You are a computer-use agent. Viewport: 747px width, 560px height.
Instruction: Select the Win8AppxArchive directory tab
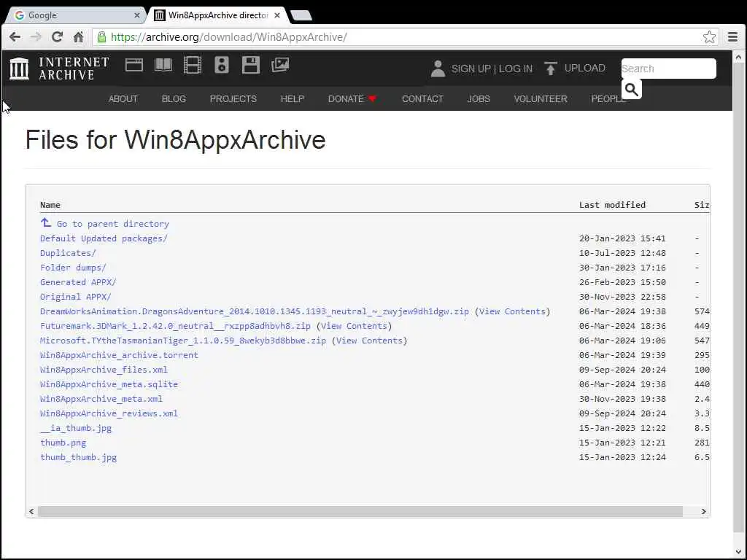coord(218,15)
